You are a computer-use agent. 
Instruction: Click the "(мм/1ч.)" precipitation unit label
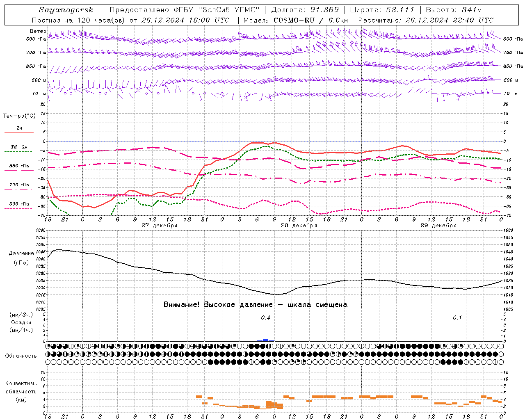pyautogui.click(x=21, y=330)
